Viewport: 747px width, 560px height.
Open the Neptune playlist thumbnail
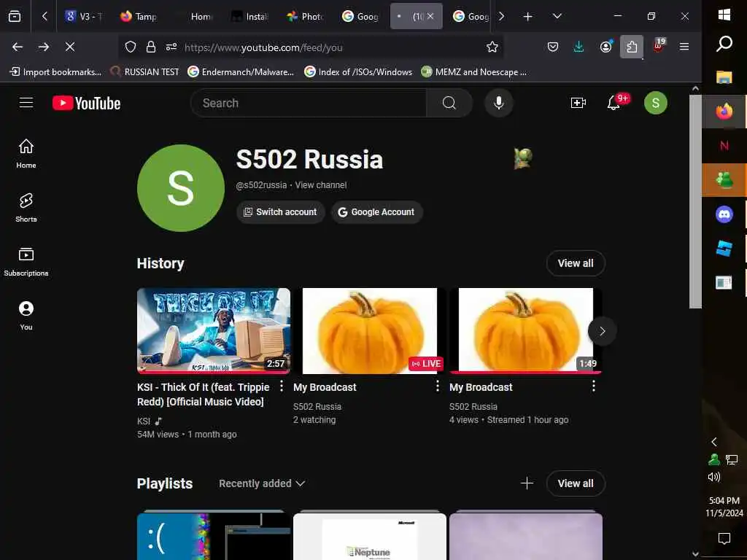point(370,537)
